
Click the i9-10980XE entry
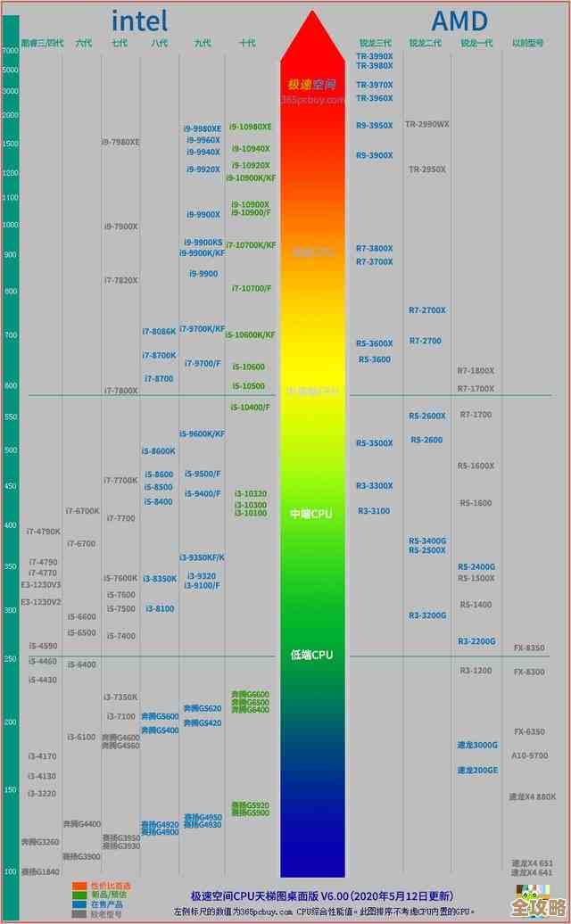pos(251,128)
